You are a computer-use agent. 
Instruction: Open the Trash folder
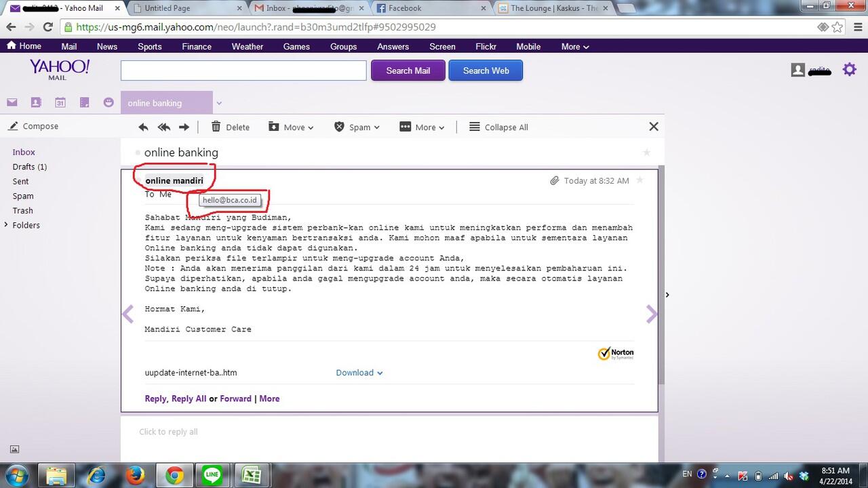tap(23, 211)
